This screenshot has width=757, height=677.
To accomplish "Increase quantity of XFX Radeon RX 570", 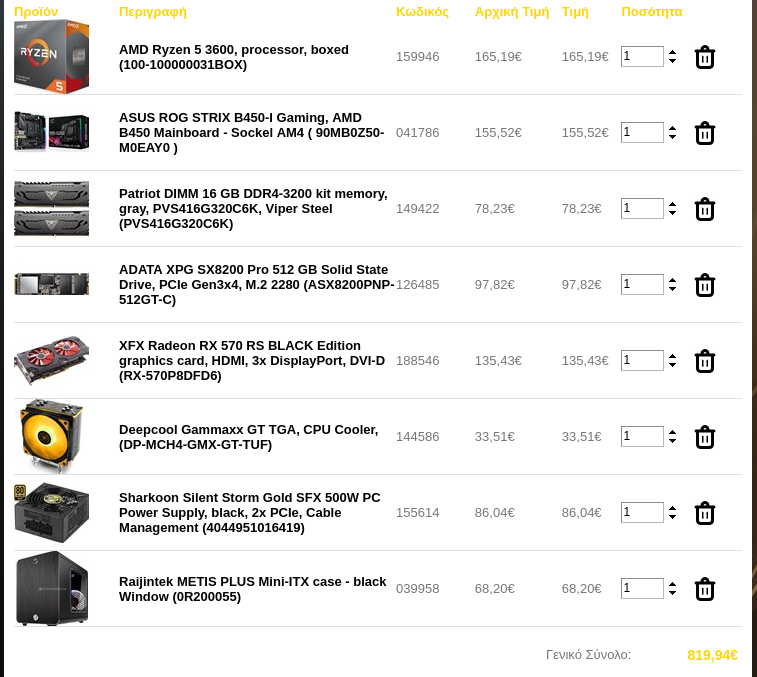I will coord(673,356).
